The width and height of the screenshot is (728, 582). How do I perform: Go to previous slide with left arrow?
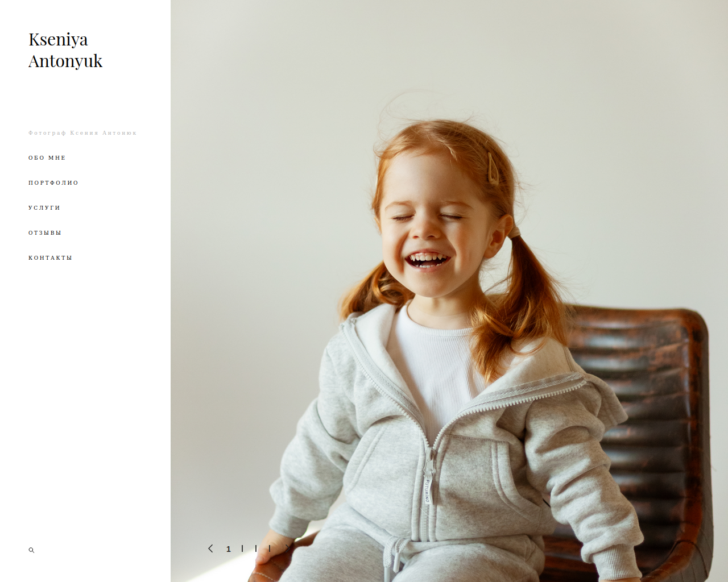point(210,548)
